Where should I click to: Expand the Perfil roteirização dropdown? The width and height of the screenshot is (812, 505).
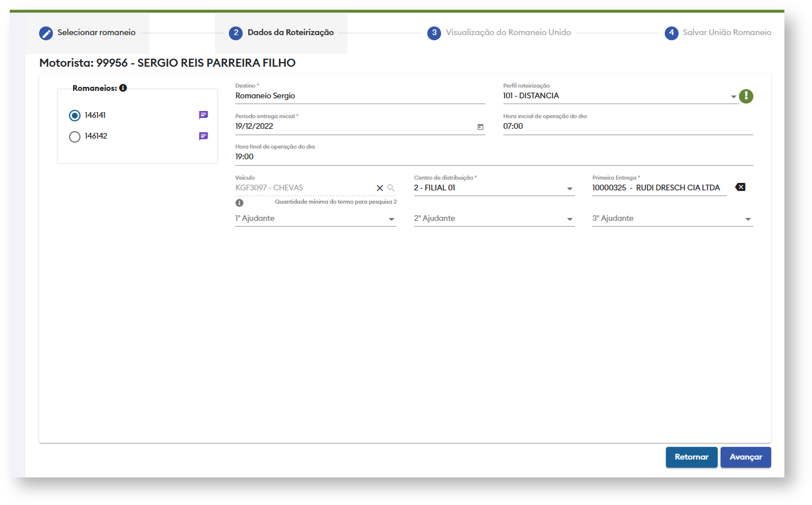coord(733,97)
